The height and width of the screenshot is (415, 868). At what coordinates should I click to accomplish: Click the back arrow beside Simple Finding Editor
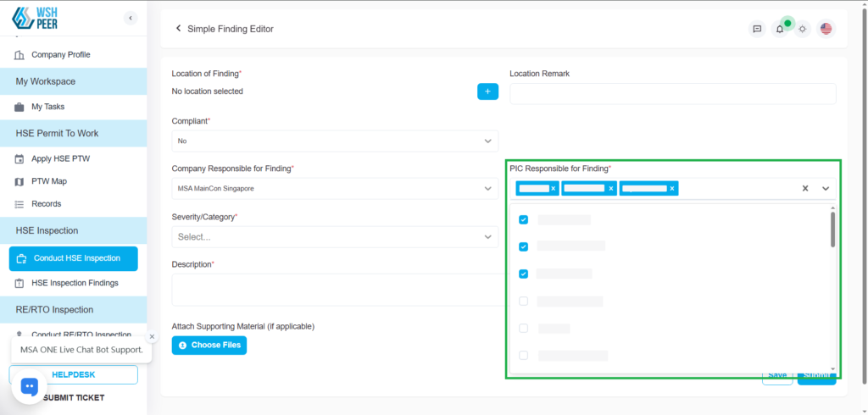pos(179,29)
